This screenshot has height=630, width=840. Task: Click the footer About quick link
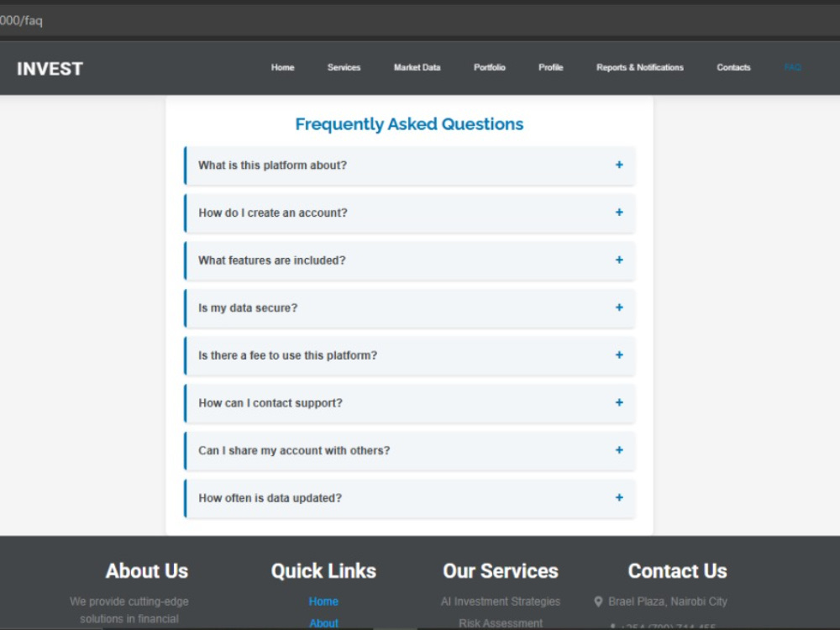pos(323,623)
